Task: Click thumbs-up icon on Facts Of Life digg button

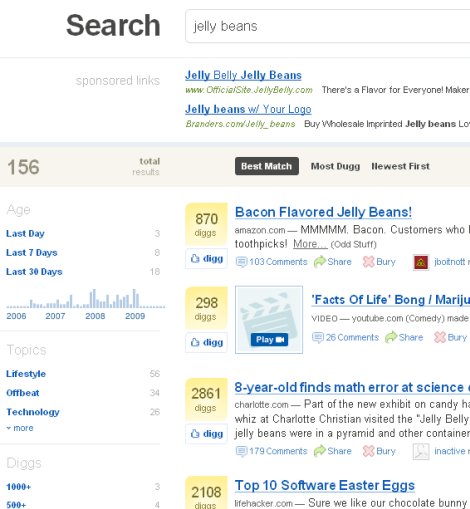Action: [195, 342]
